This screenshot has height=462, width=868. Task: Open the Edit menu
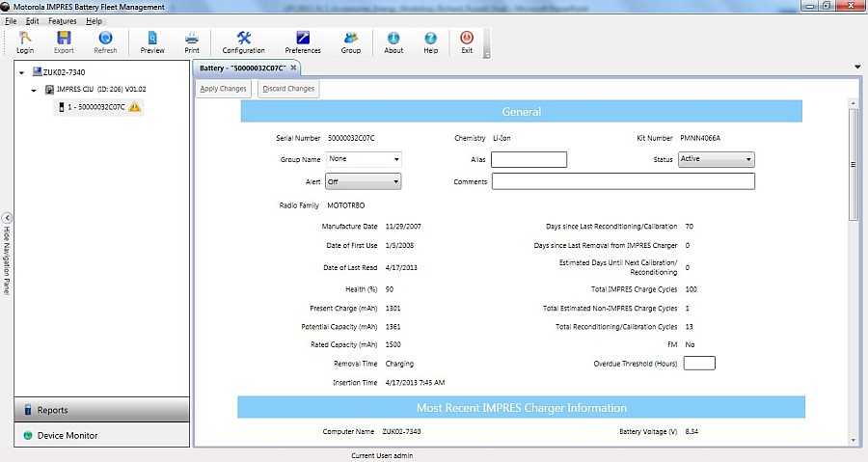(x=32, y=21)
